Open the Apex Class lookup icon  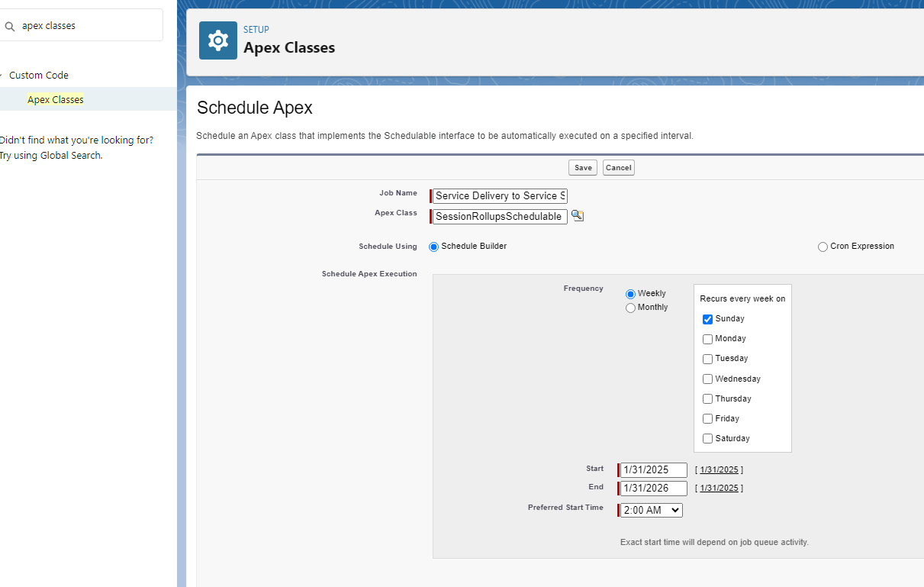tap(578, 216)
